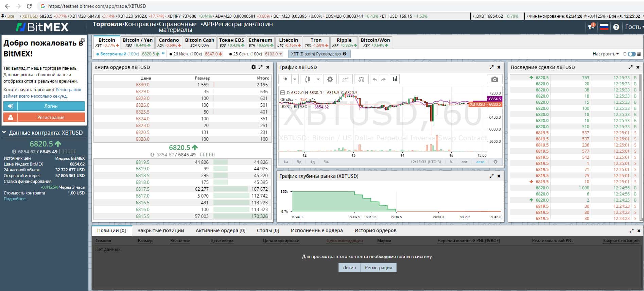Click the help question mark icon
This screenshot has height=291, width=644.
pyautogui.click(x=616, y=27)
